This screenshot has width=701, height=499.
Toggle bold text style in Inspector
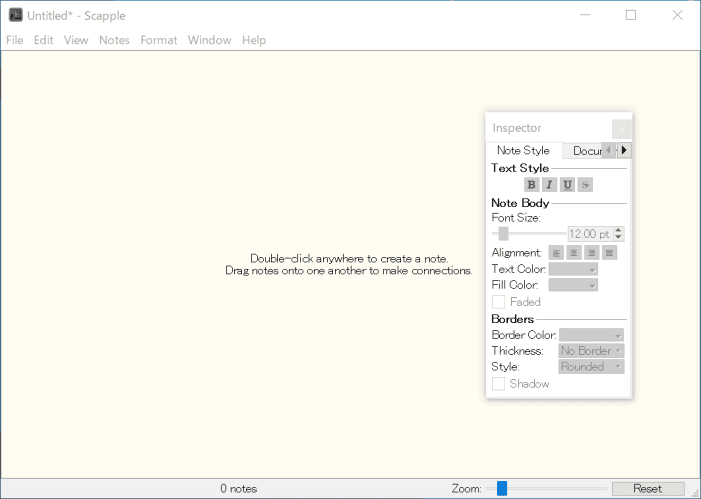531,185
